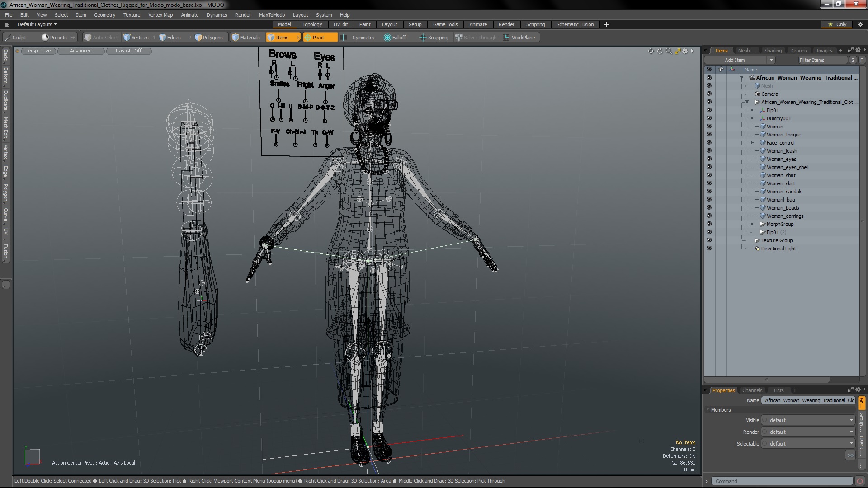Hide the Woman_skirt item via eye icon
Viewport: 868px width, 488px height.
(x=708, y=183)
